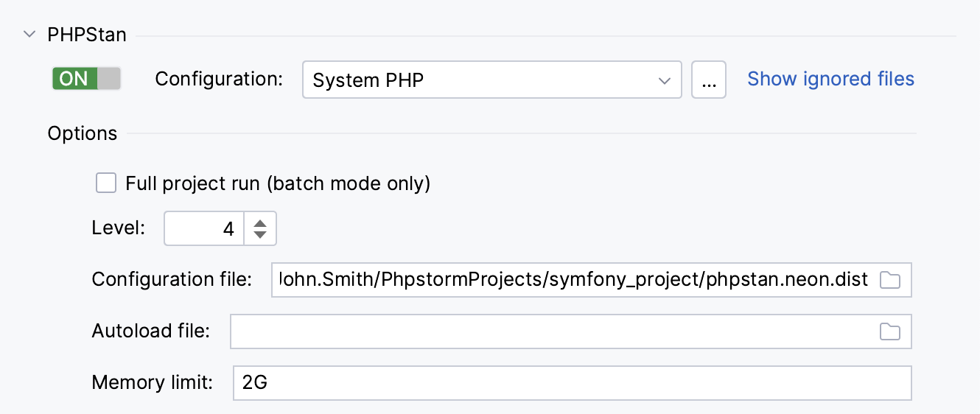
Task: Browse for Configuration file via folder icon
Action: point(890,281)
